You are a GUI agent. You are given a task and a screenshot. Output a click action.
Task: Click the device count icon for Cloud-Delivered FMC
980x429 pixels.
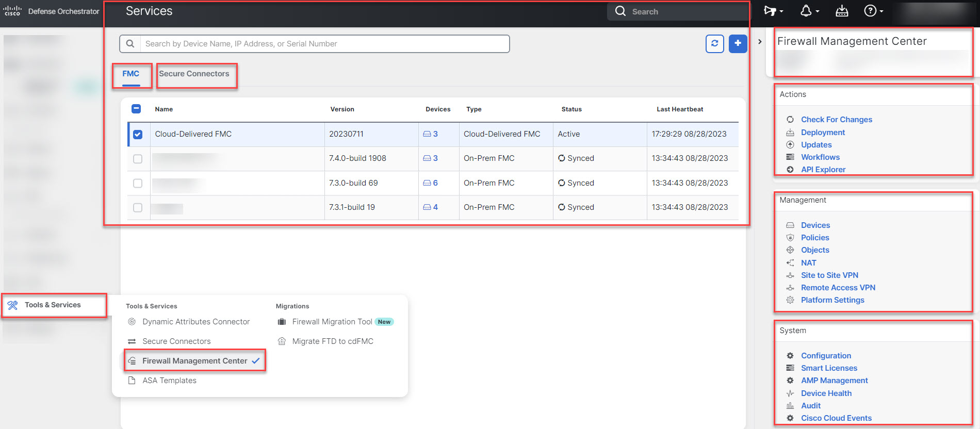tap(427, 134)
